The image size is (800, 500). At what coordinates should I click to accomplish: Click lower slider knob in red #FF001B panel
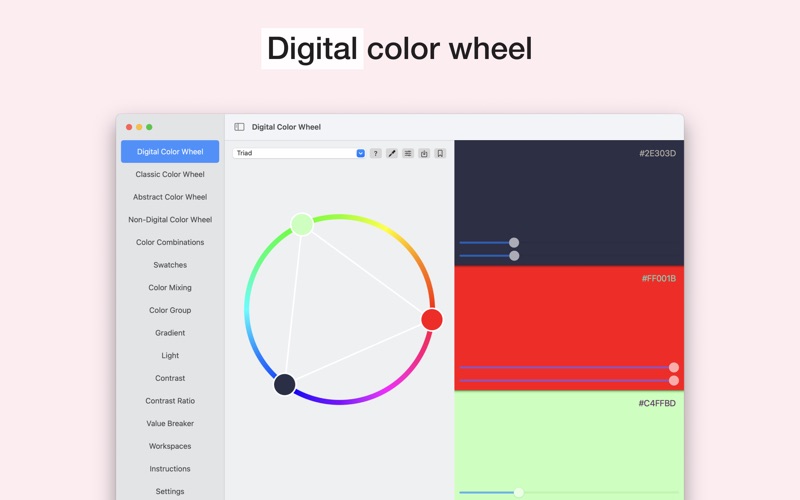(673, 381)
